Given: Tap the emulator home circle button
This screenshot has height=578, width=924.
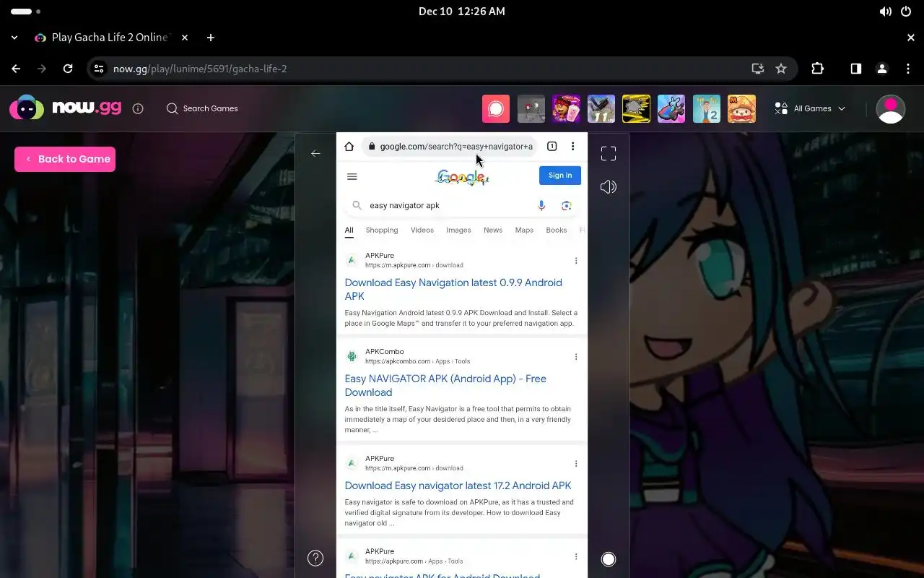Looking at the screenshot, I should [x=609, y=558].
